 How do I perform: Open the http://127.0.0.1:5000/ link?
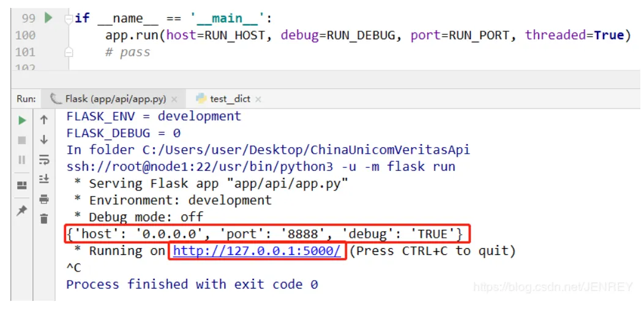click(256, 251)
